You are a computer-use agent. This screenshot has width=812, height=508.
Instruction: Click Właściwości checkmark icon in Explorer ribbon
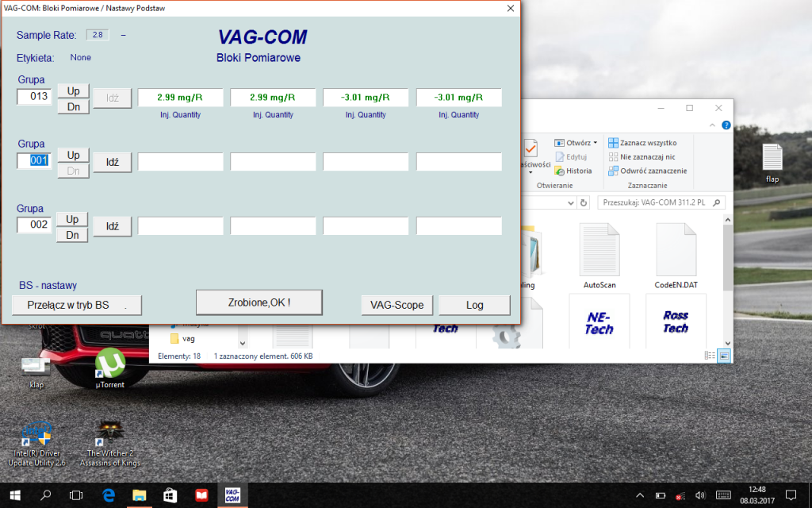coord(530,150)
